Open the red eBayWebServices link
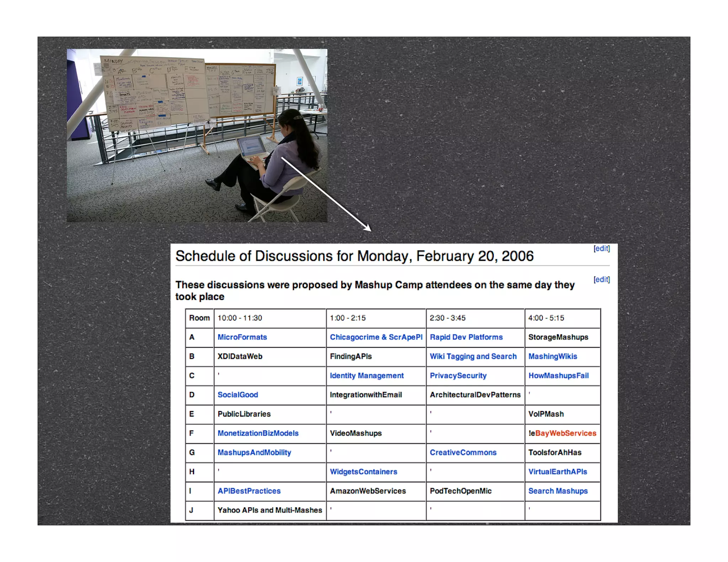Screen dimensions: 728x562 point(565,433)
